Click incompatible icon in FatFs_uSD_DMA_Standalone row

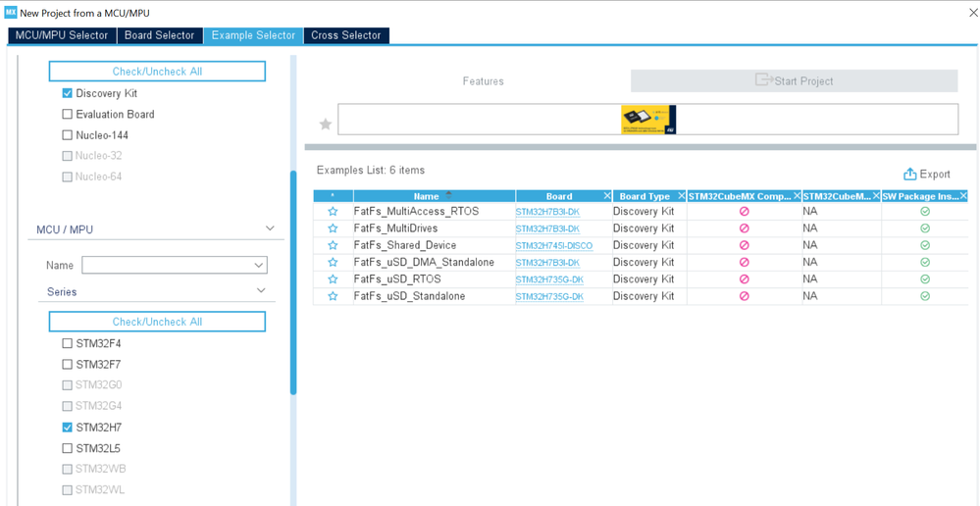point(744,263)
